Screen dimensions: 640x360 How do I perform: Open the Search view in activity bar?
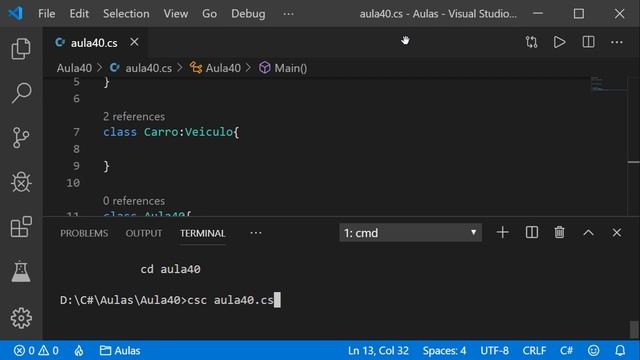tap(21, 93)
